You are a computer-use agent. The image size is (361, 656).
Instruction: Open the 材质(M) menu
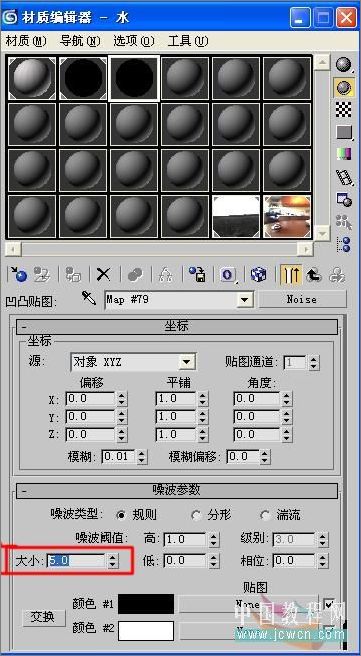click(x=26, y=41)
